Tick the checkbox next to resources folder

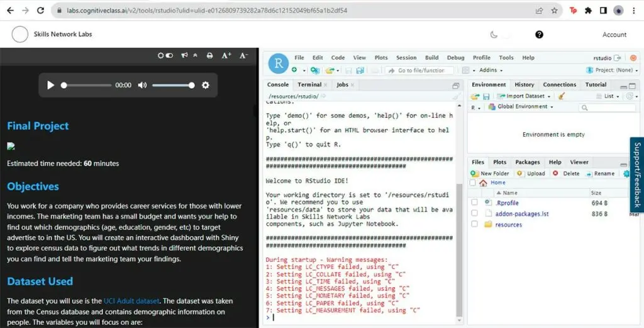[x=474, y=224]
